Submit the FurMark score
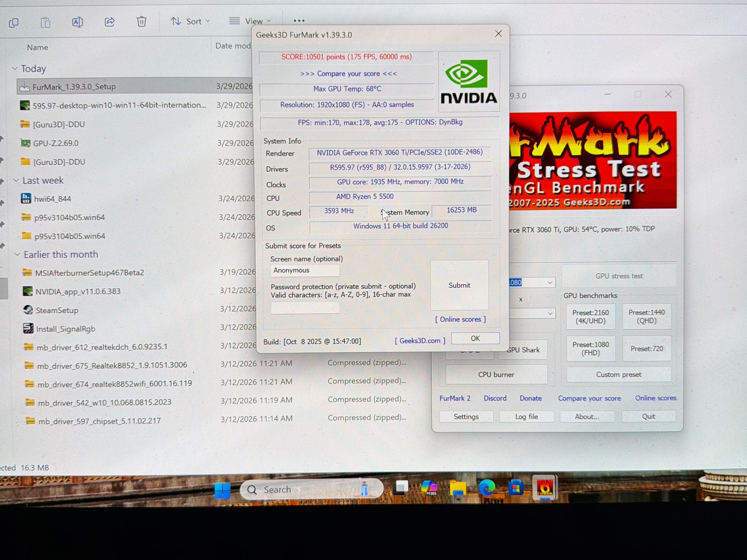 click(x=459, y=285)
